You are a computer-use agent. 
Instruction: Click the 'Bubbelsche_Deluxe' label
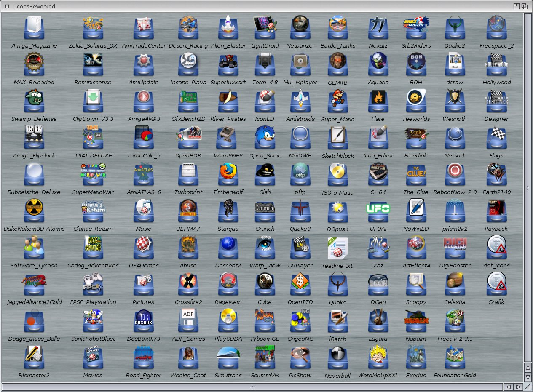click(x=34, y=192)
